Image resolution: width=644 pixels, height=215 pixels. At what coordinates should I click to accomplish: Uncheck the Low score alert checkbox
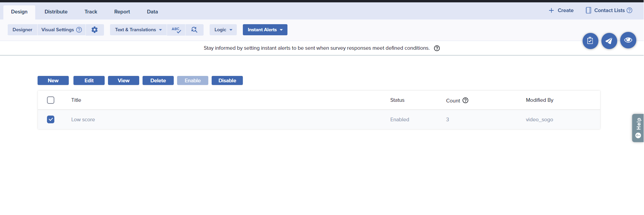[51, 120]
